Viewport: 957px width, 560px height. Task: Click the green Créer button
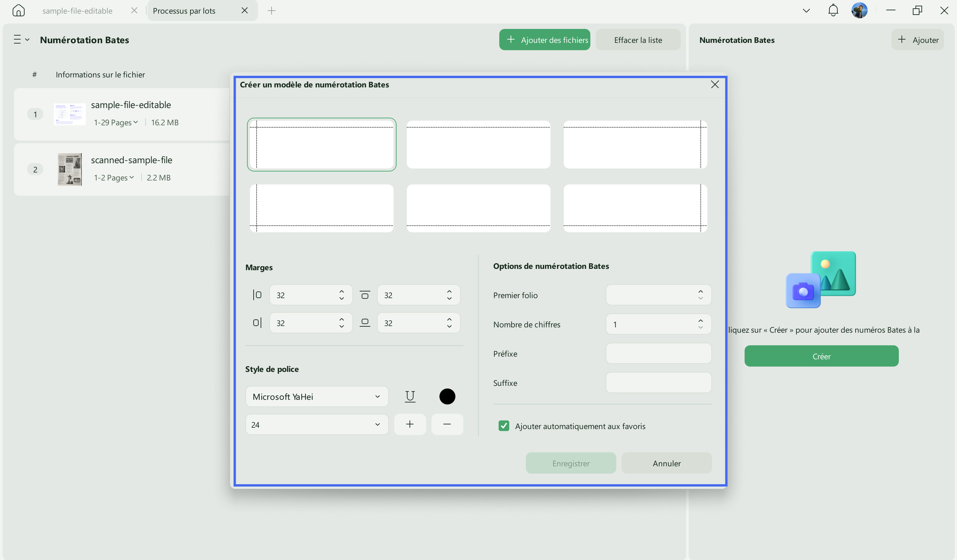click(x=821, y=356)
